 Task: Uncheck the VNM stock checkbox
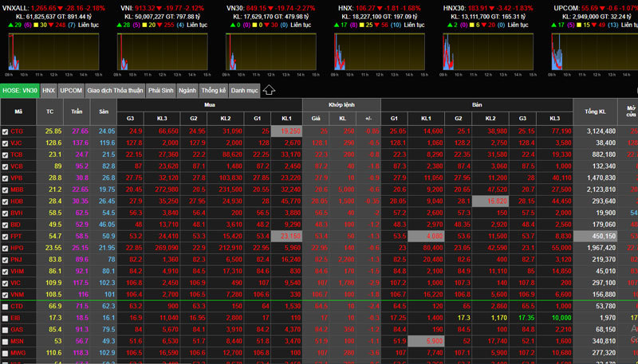[6, 294]
